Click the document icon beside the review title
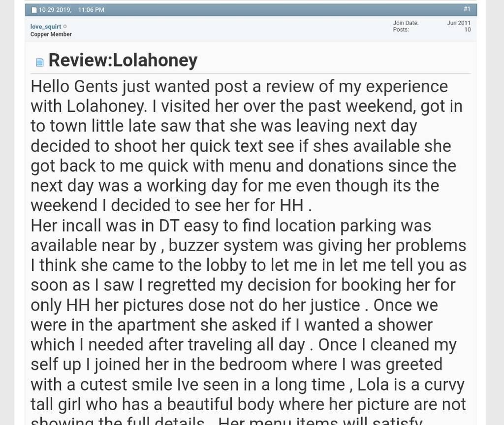The image size is (504, 425). point(39,62)
